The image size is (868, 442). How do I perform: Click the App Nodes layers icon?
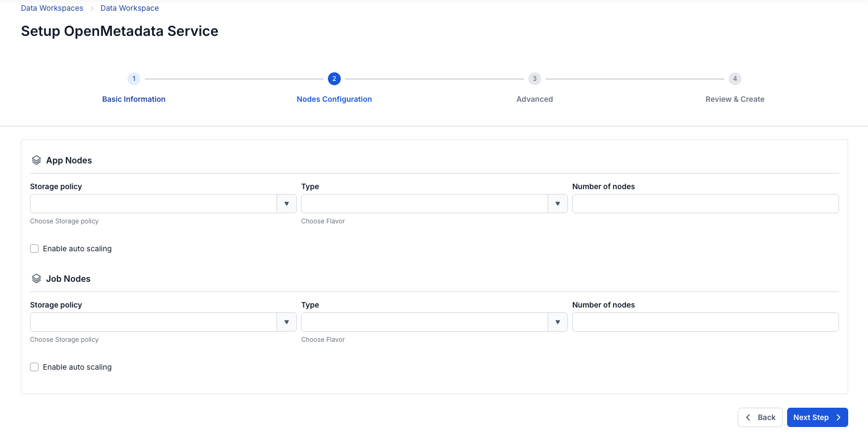[x=36, y=160]
